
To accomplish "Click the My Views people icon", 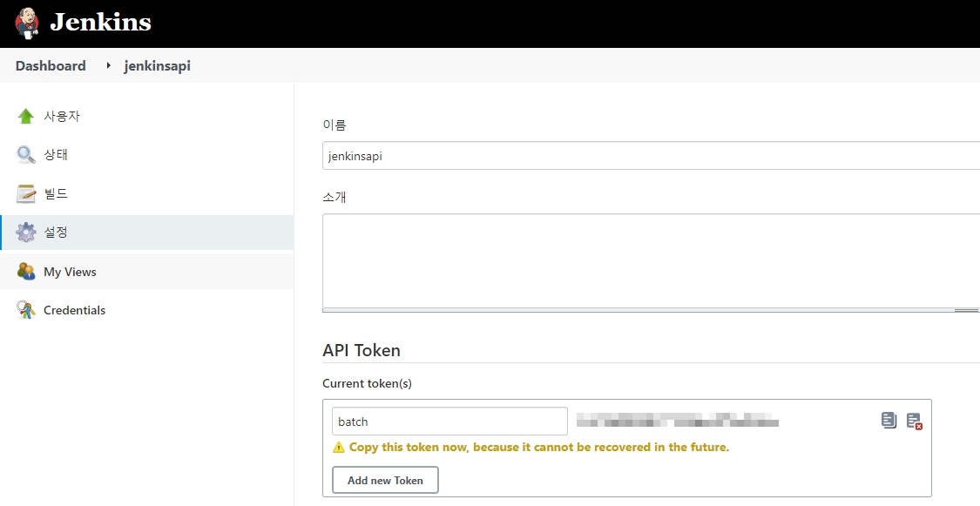I will click(25, 271).
